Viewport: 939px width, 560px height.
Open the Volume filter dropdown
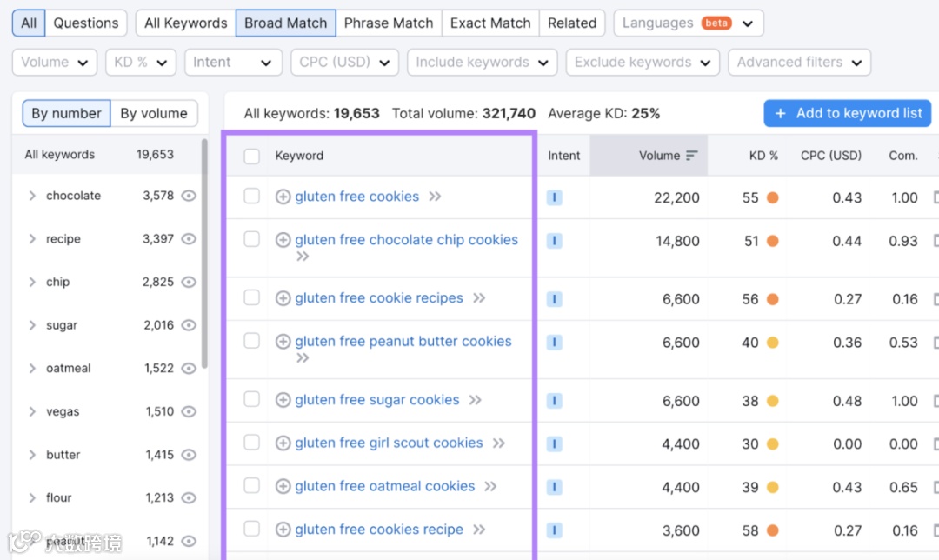point(55,63)
